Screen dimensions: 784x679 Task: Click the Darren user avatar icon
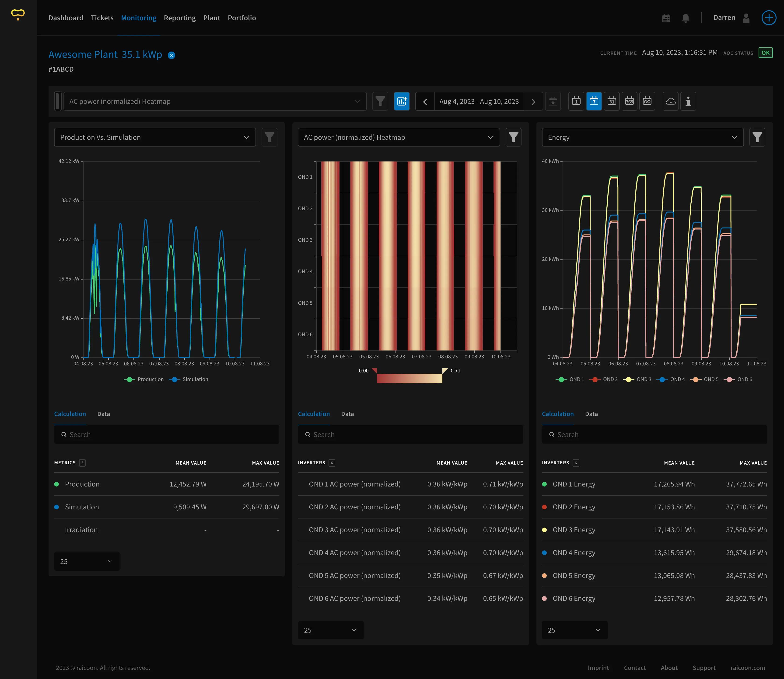point(746,18)
